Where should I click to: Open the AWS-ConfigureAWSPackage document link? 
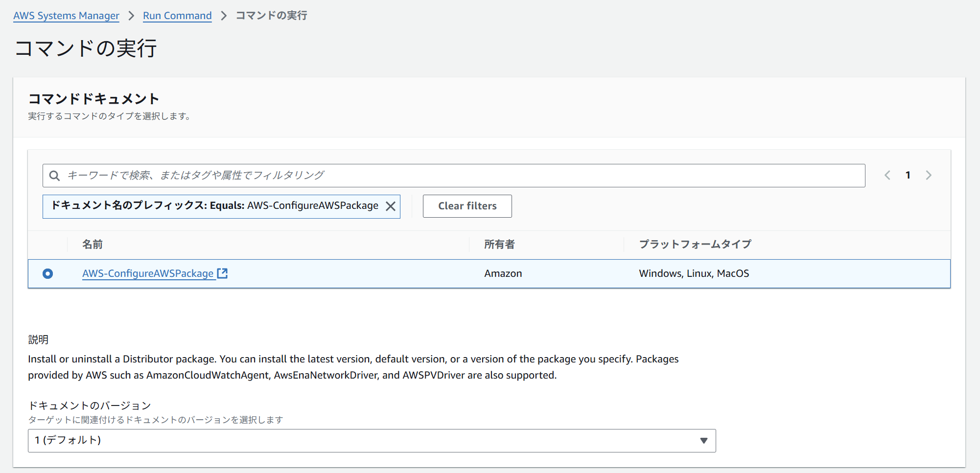[148, 273]
